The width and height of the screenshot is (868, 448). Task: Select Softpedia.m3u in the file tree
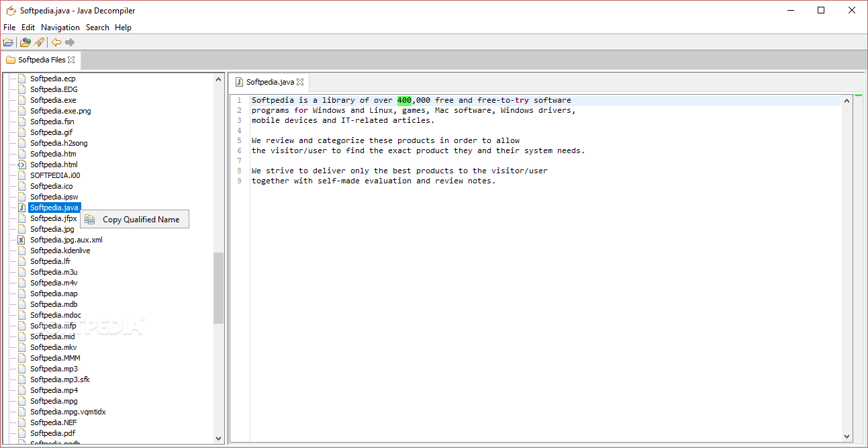click(54, 272)
